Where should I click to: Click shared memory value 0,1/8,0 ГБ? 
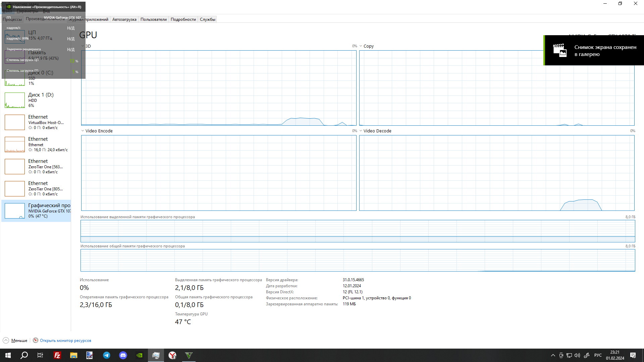tap(189, 305)
